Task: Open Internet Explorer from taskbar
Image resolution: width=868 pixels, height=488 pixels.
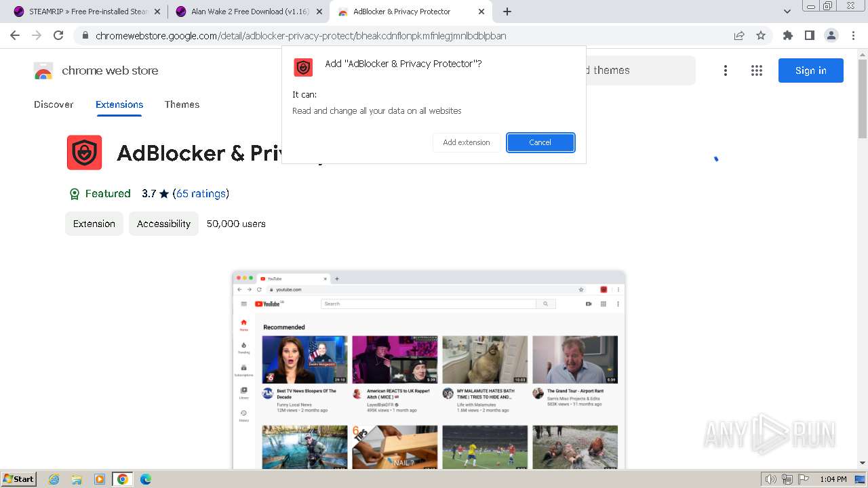Action: [54, 479]
